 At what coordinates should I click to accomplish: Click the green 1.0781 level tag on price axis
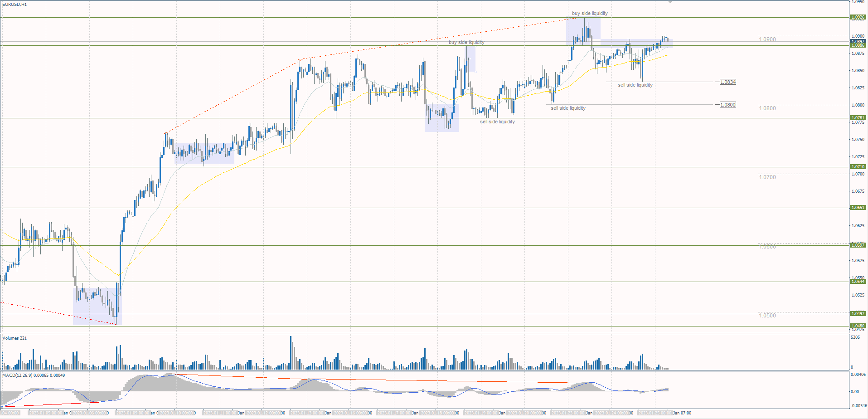(x=858, y=118)
